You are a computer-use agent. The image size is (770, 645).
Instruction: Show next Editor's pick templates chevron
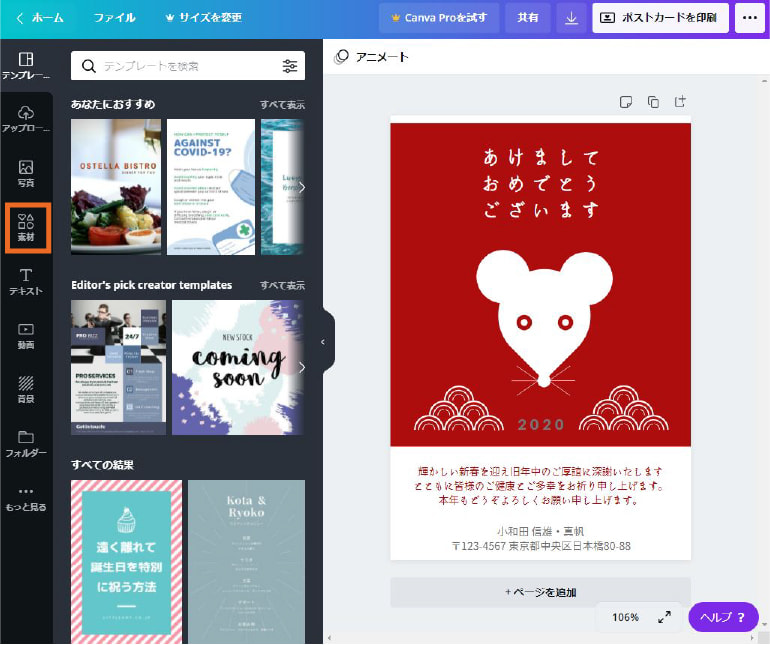pos(302,367)
